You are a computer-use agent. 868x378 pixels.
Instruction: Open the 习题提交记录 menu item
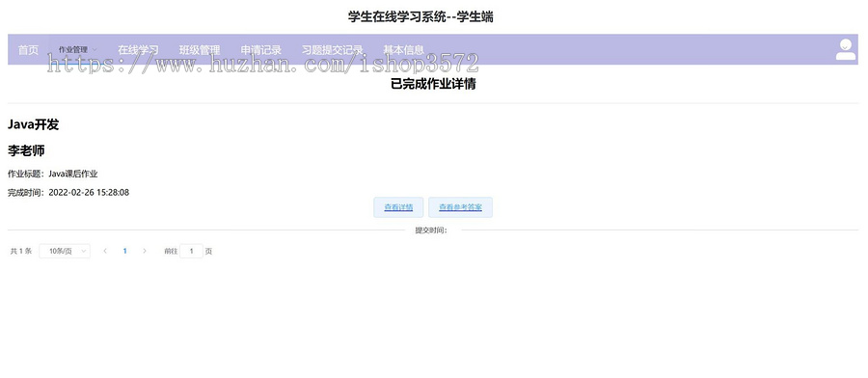[332, 50]
